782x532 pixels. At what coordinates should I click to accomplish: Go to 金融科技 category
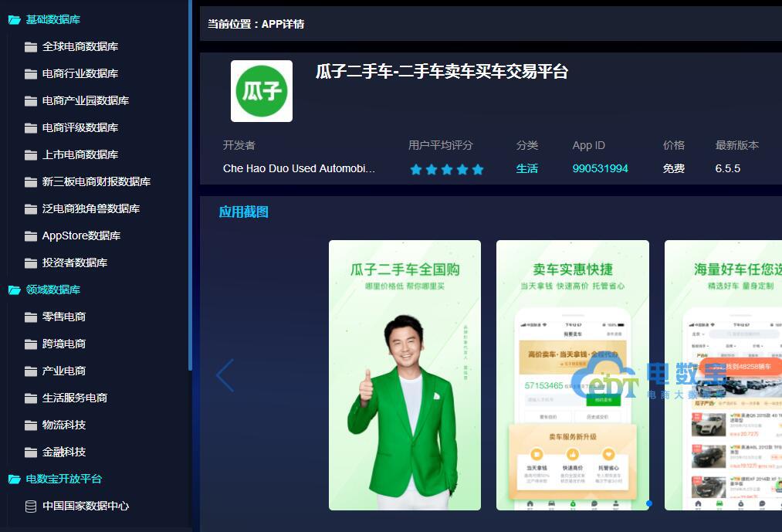(64, 452)
